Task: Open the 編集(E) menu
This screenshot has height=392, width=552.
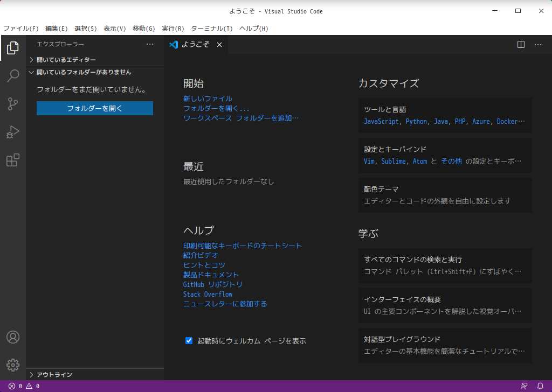Action: [x=56, y=29]
